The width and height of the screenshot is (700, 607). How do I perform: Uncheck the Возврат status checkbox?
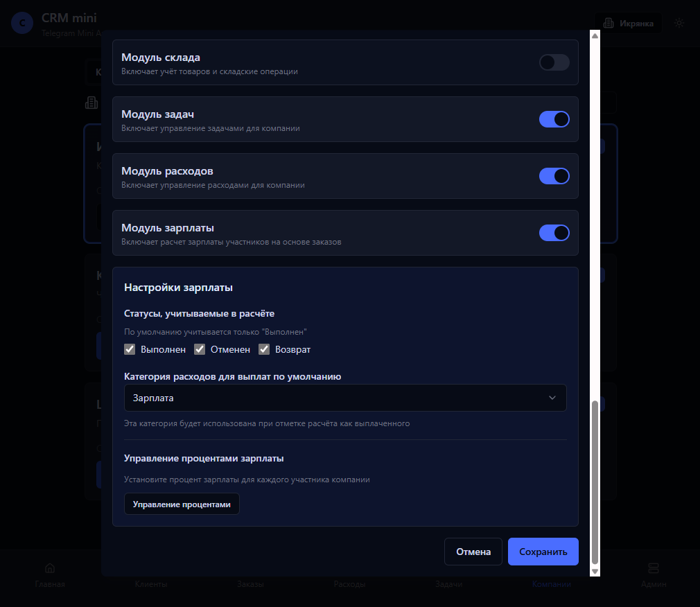[x=264, y=349]
